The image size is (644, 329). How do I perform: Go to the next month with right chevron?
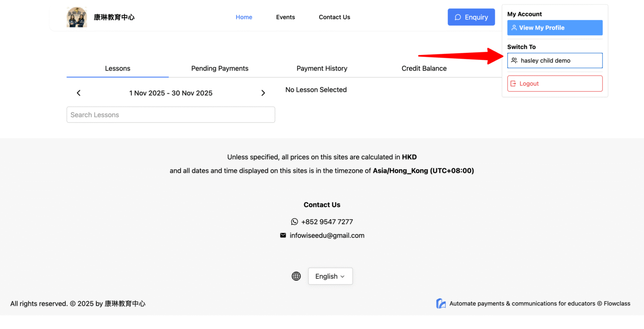263,93
